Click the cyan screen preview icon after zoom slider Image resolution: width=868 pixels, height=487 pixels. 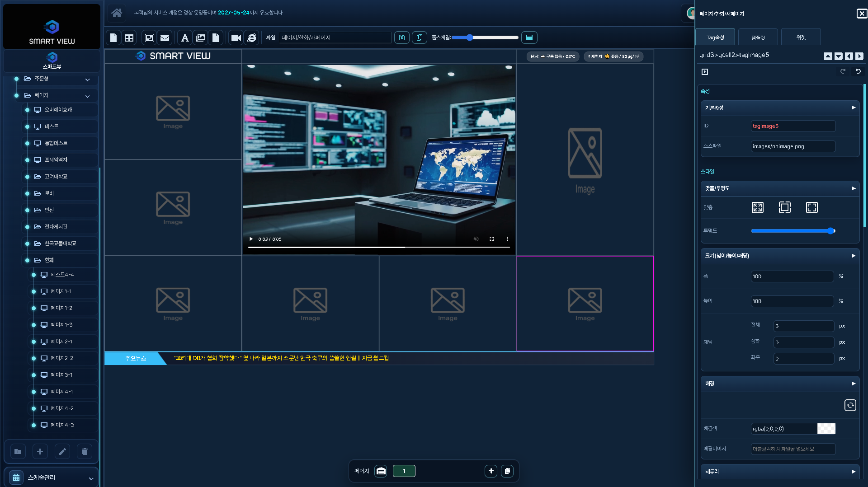tap(529, 37)
